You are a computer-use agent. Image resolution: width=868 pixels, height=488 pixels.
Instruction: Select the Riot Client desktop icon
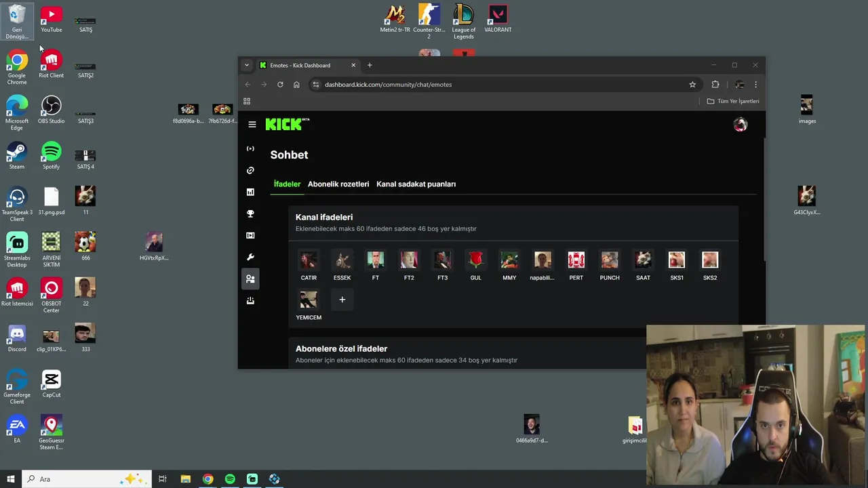(x=51, y=64)
